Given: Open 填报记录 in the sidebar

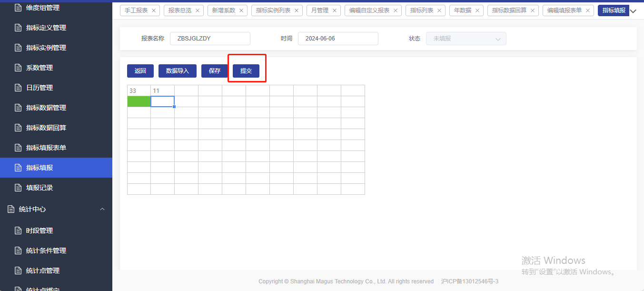Looking at the screenshot, I should (x=40, y=188).
